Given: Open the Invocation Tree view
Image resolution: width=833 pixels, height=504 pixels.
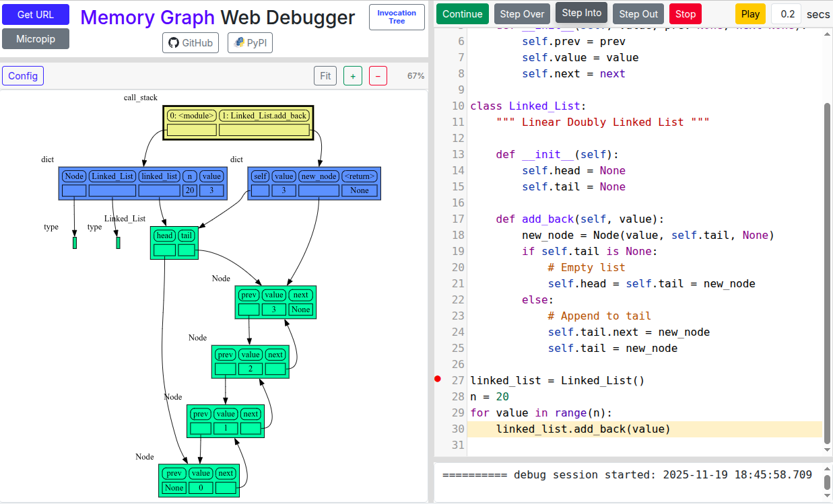Looking at the screenshot, I should click(x=397, y=17).
